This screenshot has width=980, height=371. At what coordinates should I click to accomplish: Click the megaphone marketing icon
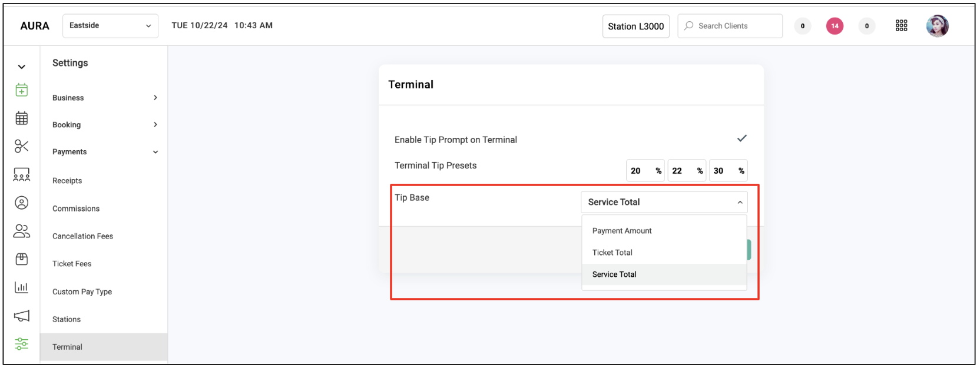(x=22, y=316)
